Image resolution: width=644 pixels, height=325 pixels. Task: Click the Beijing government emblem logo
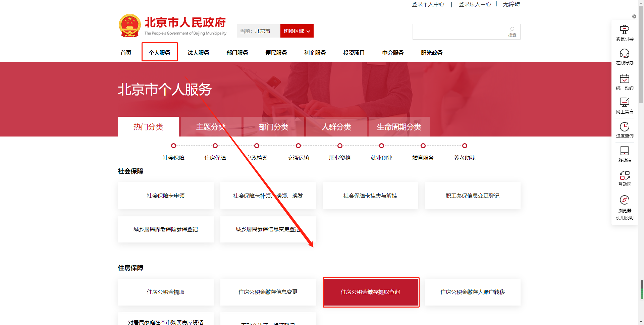(129, 25)
